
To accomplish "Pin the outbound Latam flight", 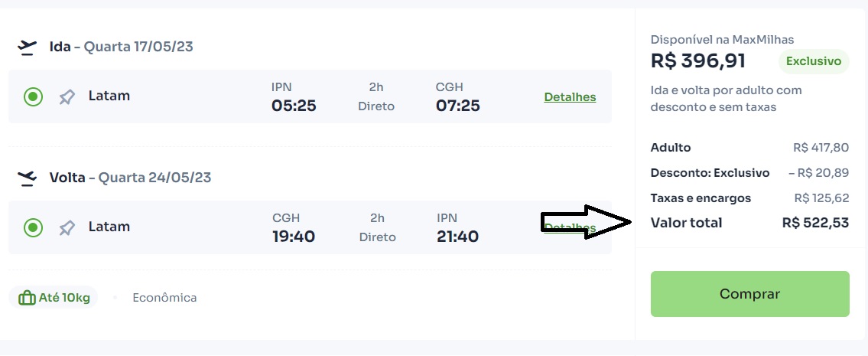I will coord(67,97).
